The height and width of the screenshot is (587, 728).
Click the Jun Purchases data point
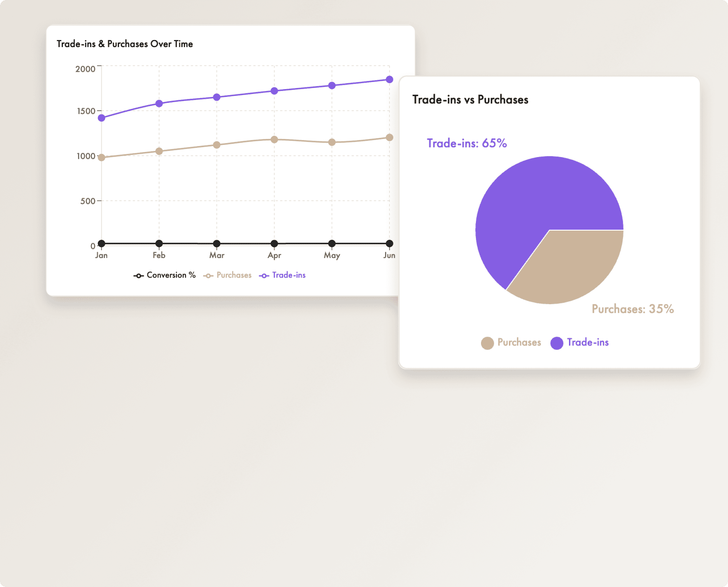pyautogui.click(x=389, y=138)
